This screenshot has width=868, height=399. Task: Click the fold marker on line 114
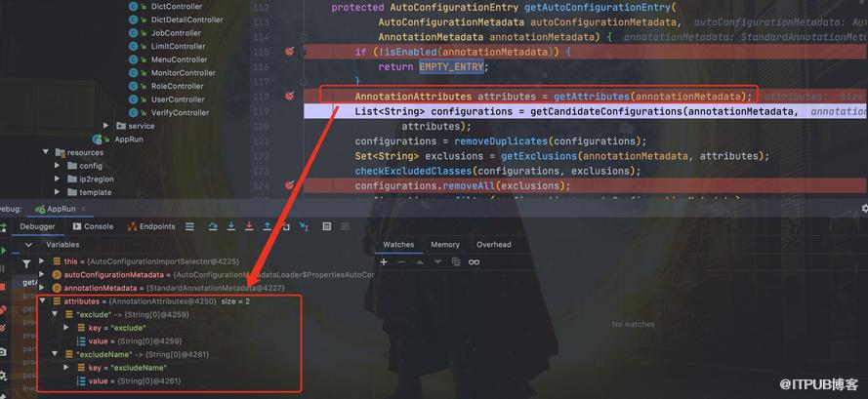pyautogui.click(x=304, y=37)
